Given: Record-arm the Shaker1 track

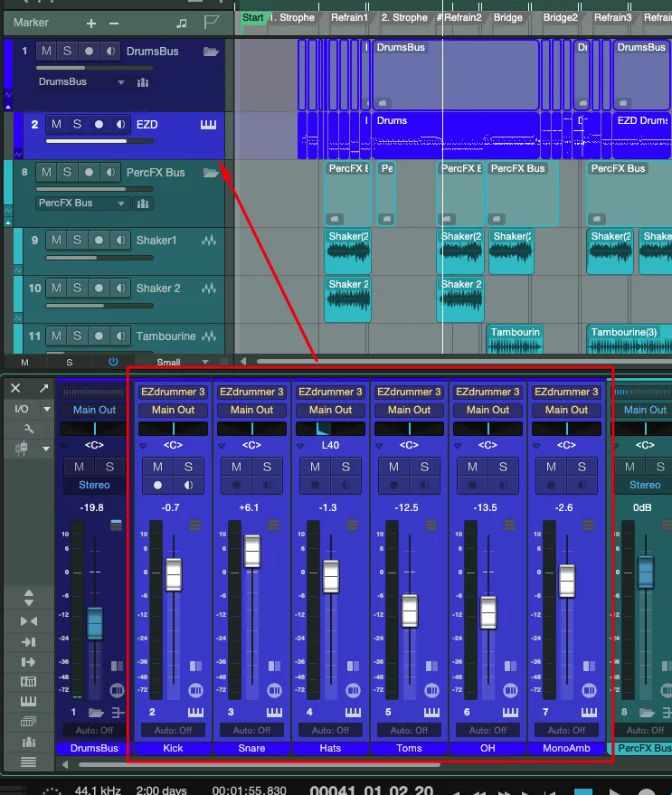Looking at the screenshot, I should pos(99,241).
